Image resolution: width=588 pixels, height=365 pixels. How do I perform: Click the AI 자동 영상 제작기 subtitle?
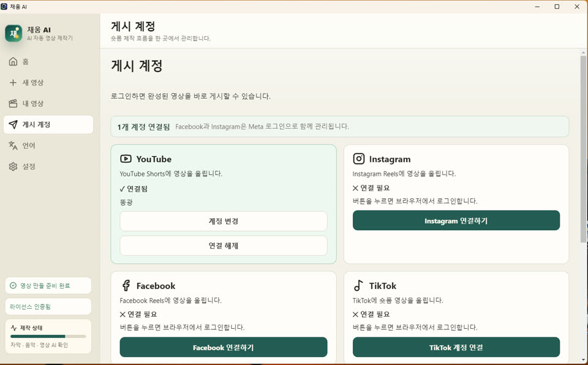click(x=50, y=38)
